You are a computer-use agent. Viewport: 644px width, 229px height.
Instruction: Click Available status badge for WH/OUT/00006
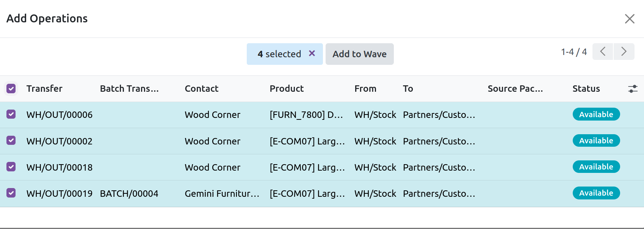click(596, 114)
